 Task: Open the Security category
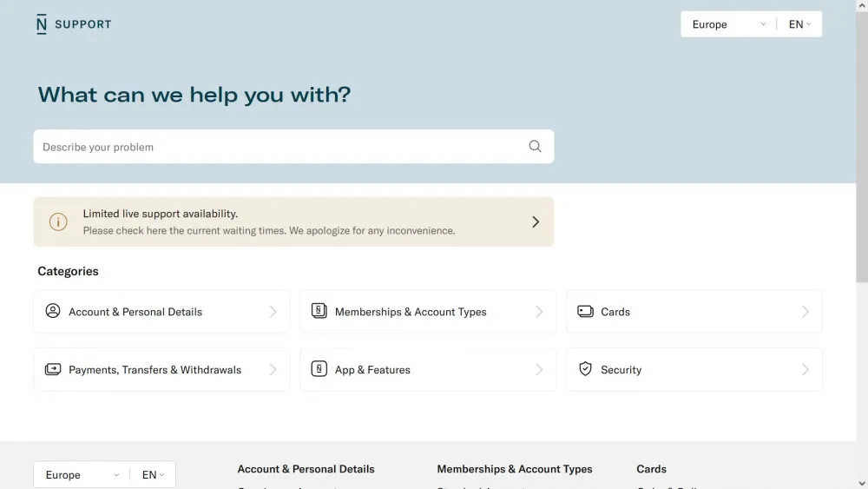694,369
